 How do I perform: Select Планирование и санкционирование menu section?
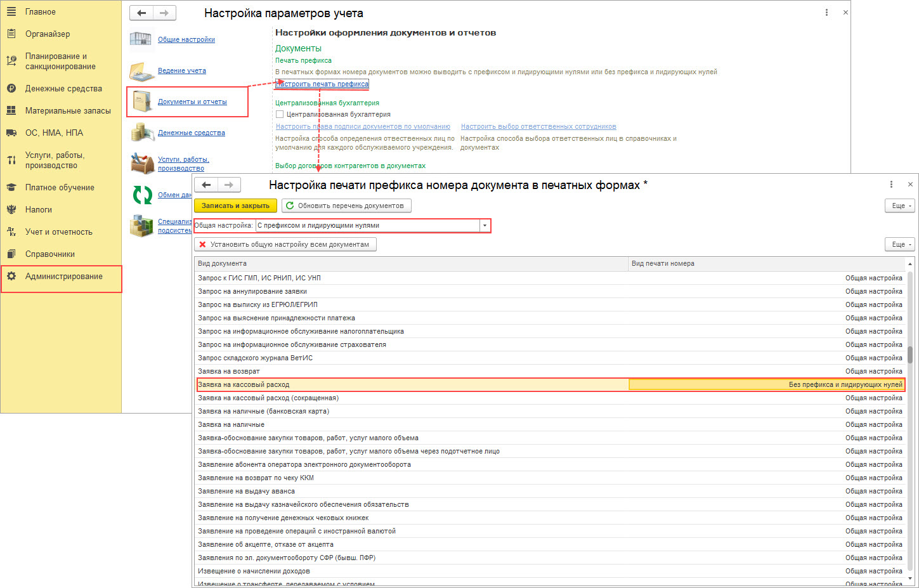[61, 61]
